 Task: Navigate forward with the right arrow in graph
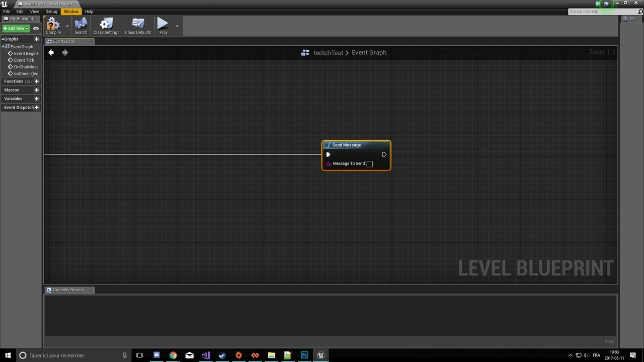point(65,52)
